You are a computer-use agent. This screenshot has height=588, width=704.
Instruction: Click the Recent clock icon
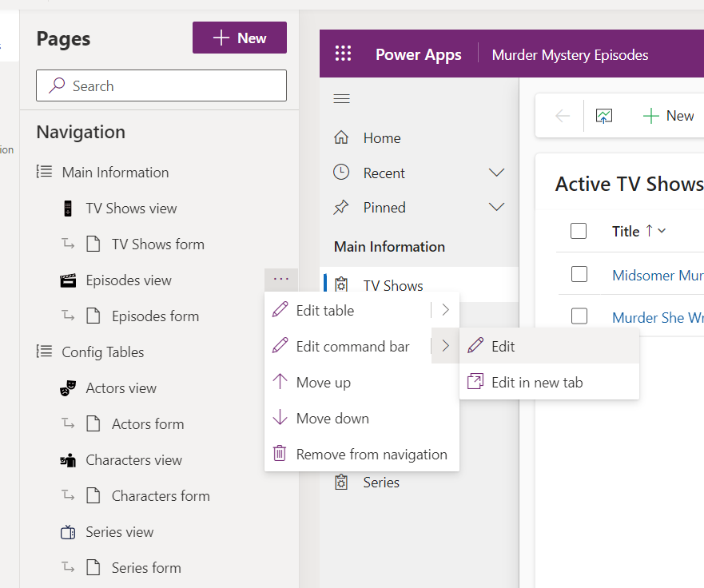click(x=341, y=173)
